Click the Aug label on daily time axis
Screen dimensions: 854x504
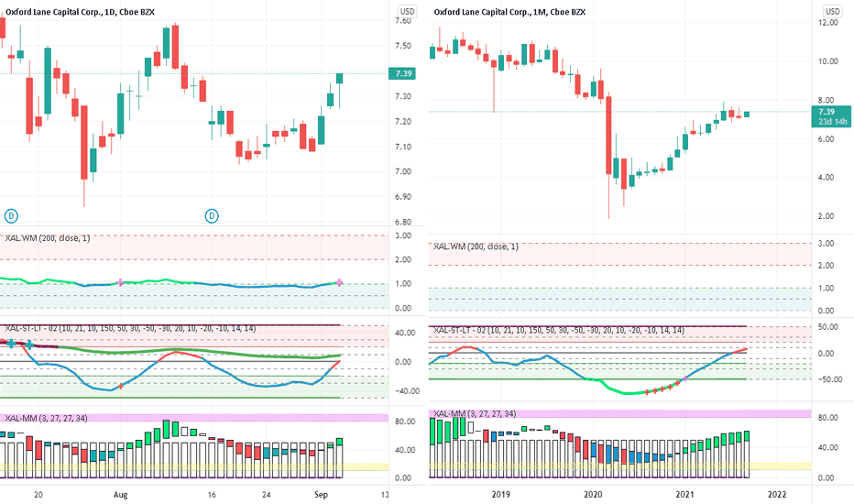click(x=120, y=495)
